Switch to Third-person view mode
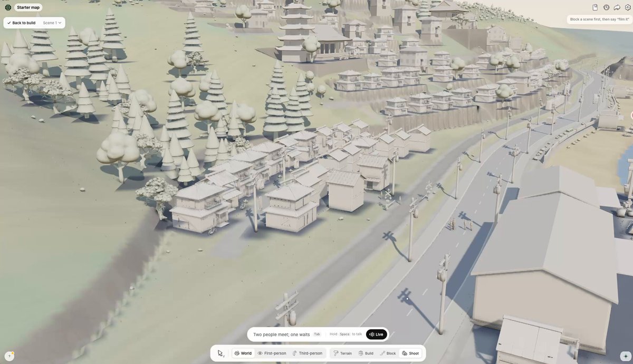Image resolution: width=633 pixels, height=364 pixels. coord(307,353)
